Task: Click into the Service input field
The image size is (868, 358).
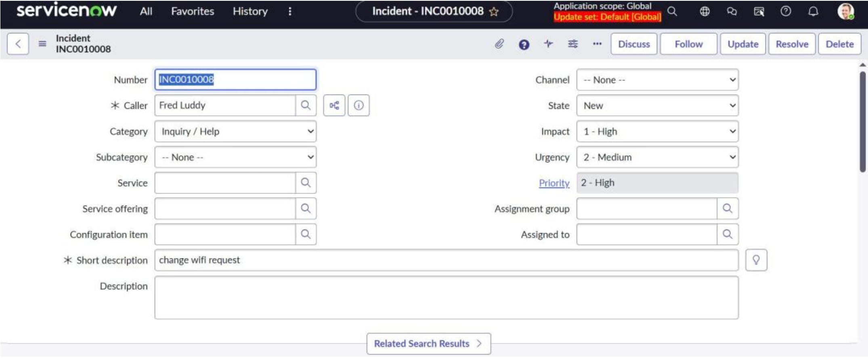Action: (x=225, y=183)
